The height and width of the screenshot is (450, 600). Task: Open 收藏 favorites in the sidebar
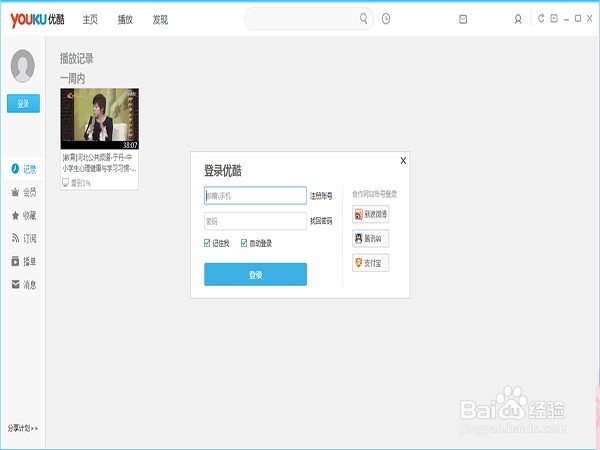(24, 215)
